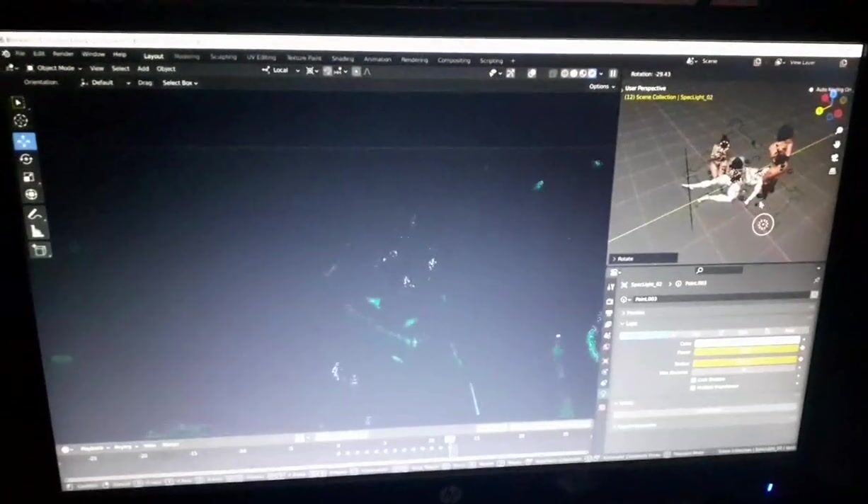Viewport: 868px width, 504px height.
Task: Click the light Color swatch field
Action: (746, 342)
